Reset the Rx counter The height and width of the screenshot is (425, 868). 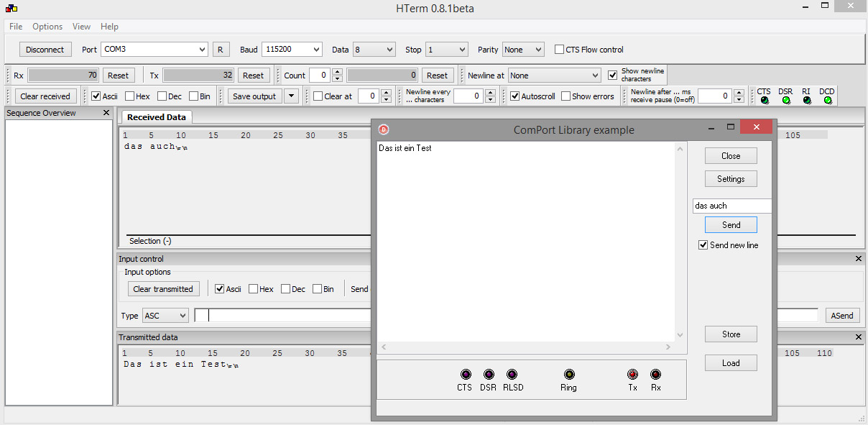[x=118, y=76]
